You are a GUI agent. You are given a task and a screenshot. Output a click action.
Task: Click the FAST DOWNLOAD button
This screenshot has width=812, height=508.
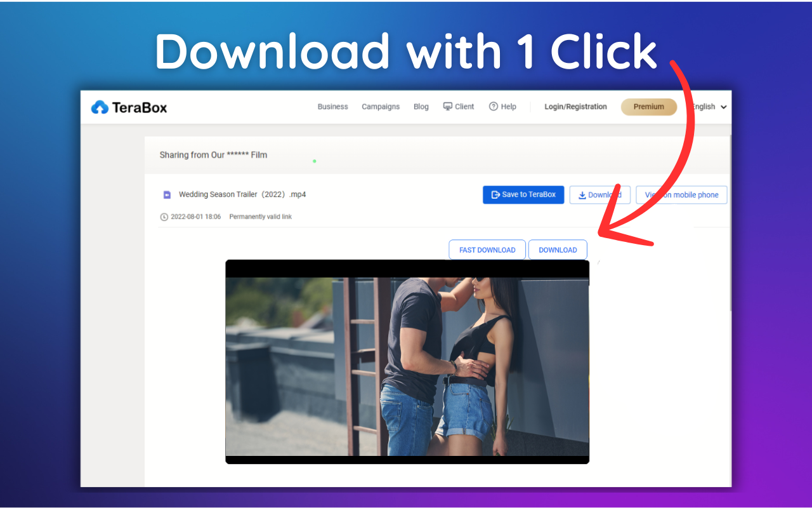point(487,249)
